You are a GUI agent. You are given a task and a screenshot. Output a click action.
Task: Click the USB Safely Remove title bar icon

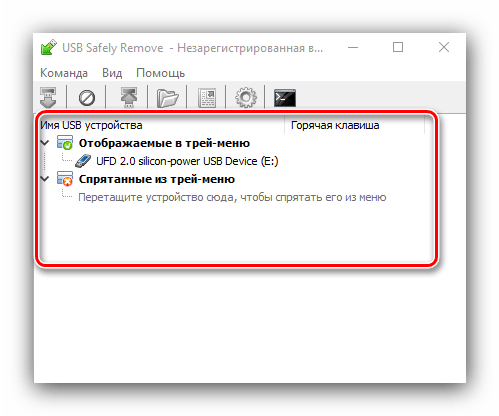coord(49,48)
